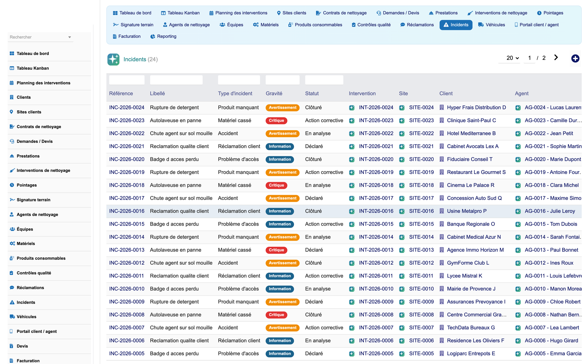The image size is (588, 364).
Task: Open Demandes / Devis in top navigation
Action: 397,13
